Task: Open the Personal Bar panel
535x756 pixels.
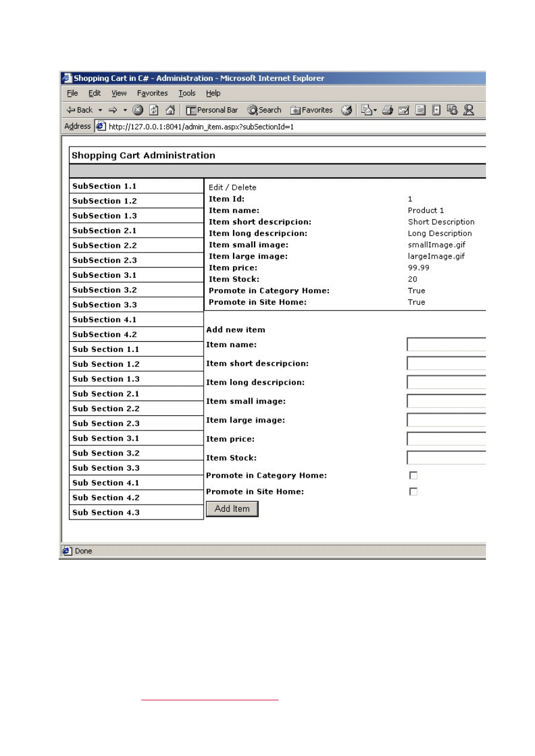Action: pyautogui.click(x=212, y=110)
